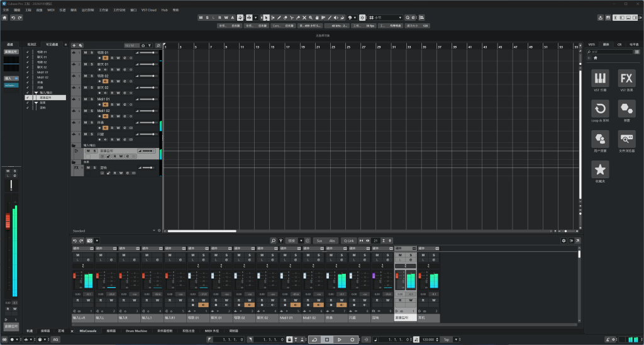Open 硬件 routing dropdown above 输入L+R channel
Viewport: 644px width, 345px height.
[x=83, y=249]
